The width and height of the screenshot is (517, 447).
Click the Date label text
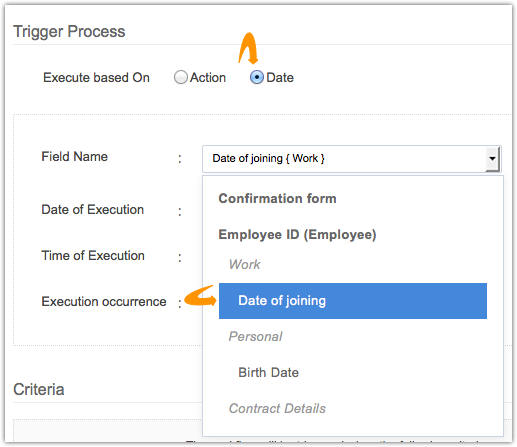[x=280, y=77]
